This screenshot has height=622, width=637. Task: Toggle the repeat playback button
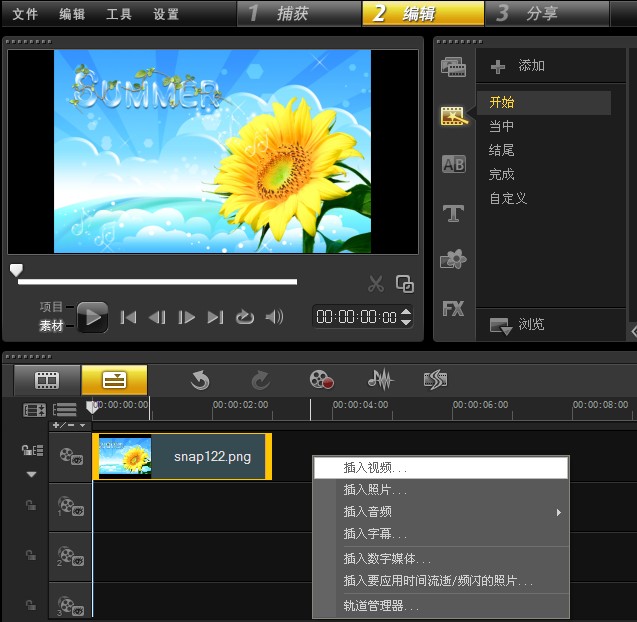click(245, 317)
